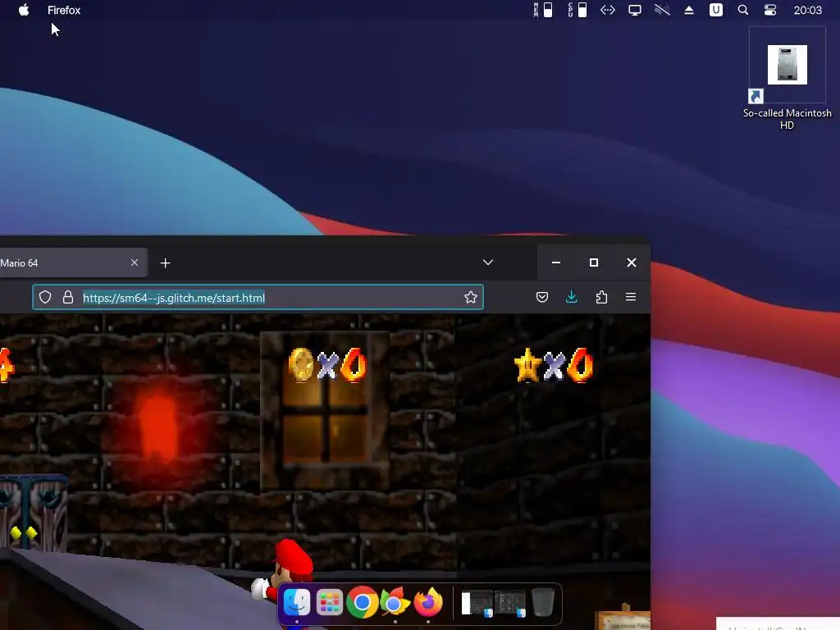Click the 20:03 clock
Image resolution: width=840 pixels, height=630 pixels.
pyautogui.click(x=807, y=10)
